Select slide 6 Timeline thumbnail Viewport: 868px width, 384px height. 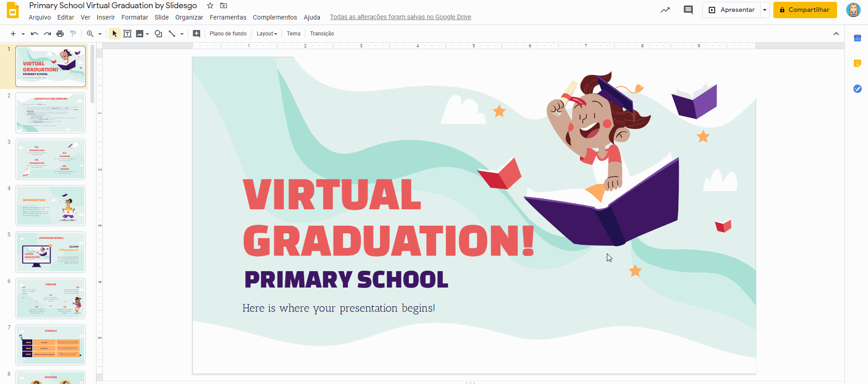pyautogui.click(x=50, y=298)
